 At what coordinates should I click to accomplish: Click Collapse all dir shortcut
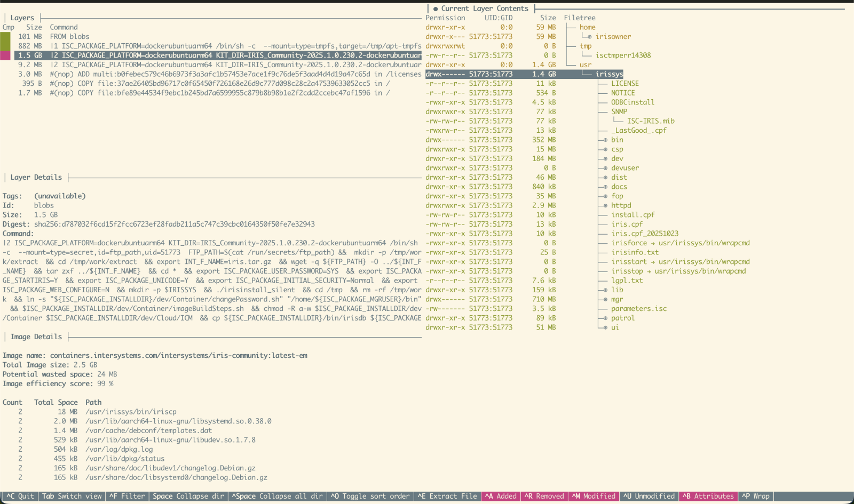pyautogui.click(x=277, y=496)
